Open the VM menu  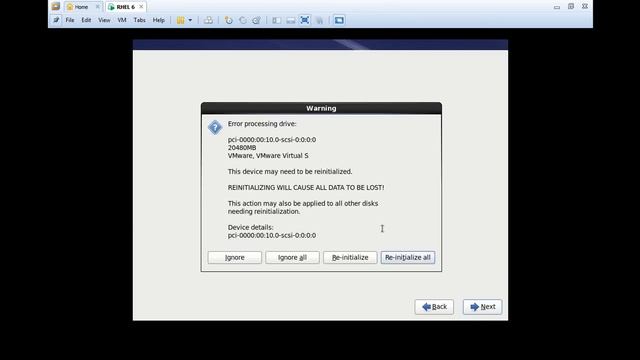click(122, 20)
